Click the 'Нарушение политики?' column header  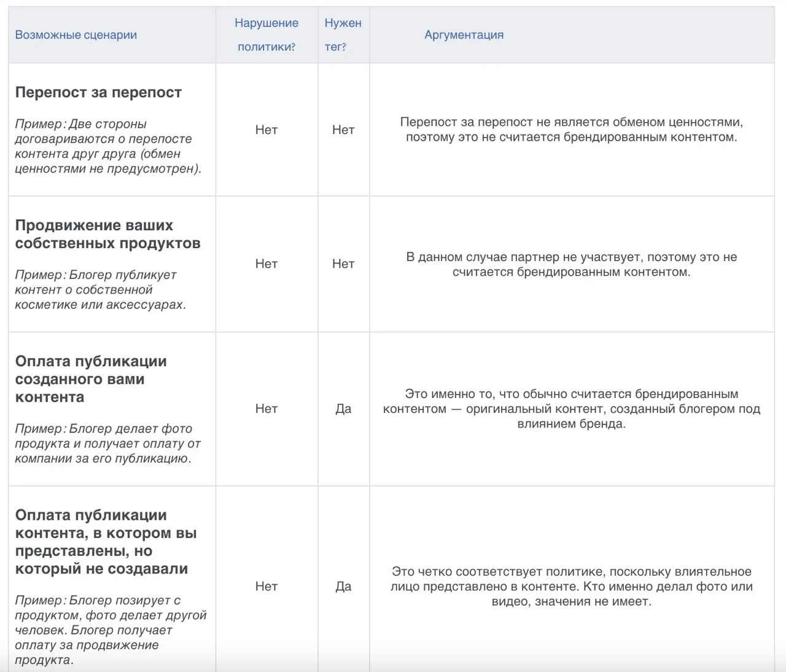267,35
